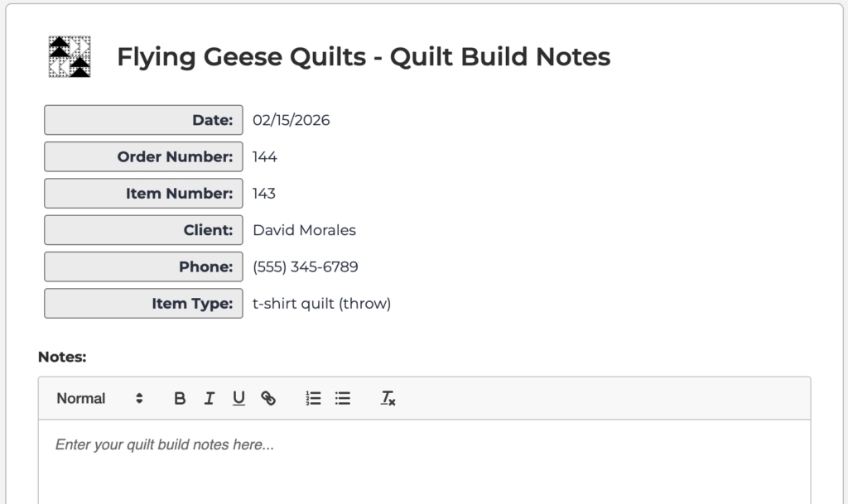The image size is (848, 504).
Task: Click the Item Type label box
Action: point(143,303)
